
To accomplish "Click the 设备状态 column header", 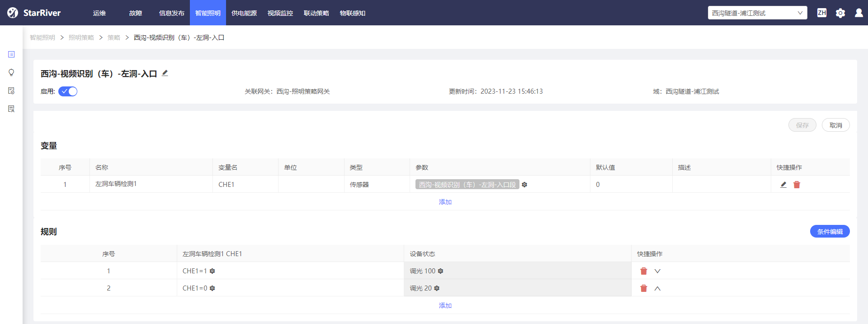I will click(x=518, y=253).
